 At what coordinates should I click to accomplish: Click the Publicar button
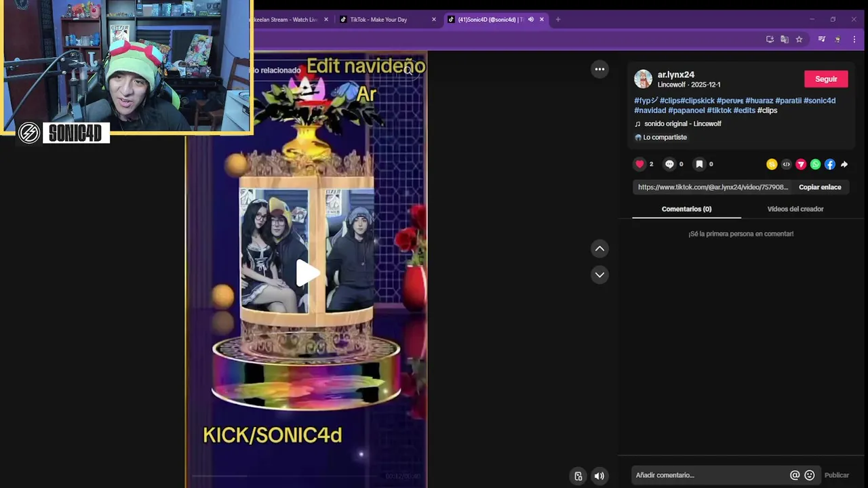(x=836, y=475)
